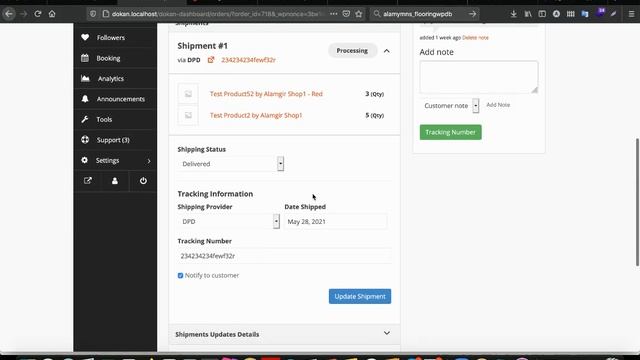
Task: Open the Shipping Provider dropdown
Action: pyautogui.click(x=229, y=221)
